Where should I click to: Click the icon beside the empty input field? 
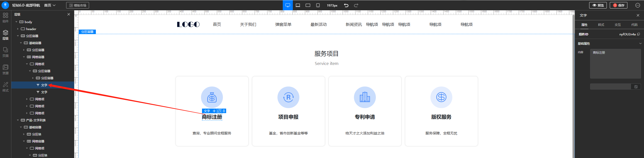pos(636,87)
